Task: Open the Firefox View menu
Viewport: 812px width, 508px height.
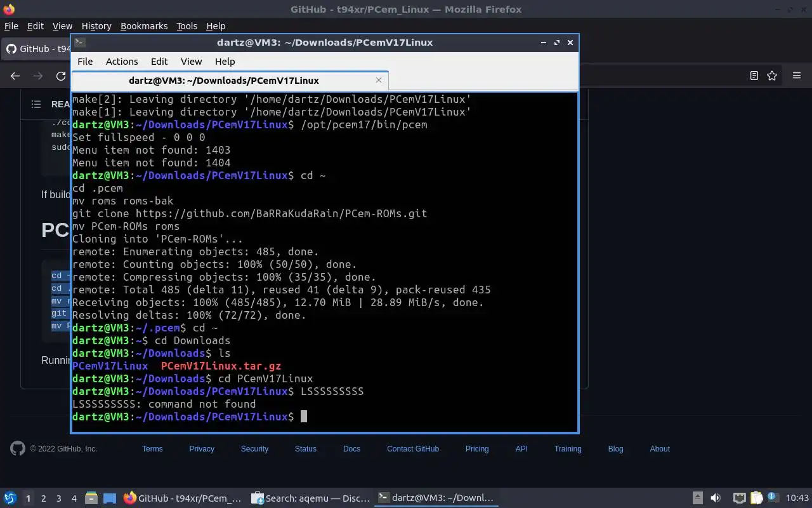Action: coord(62,26)
